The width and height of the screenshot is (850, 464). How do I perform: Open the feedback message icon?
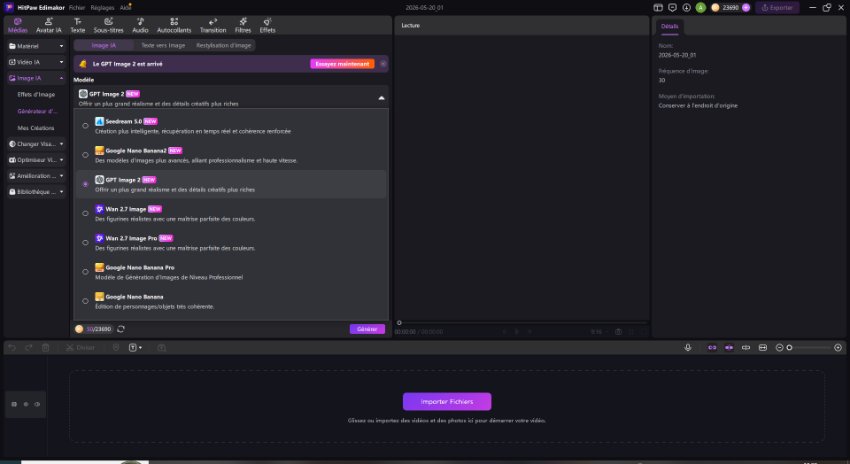coord(672,8)
